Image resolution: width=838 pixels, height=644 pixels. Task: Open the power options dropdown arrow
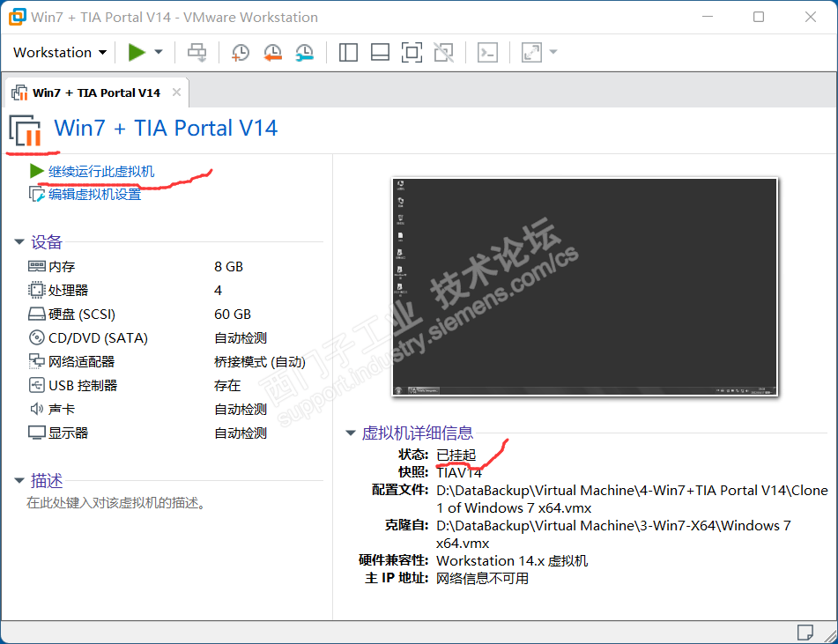coord(159,52)
